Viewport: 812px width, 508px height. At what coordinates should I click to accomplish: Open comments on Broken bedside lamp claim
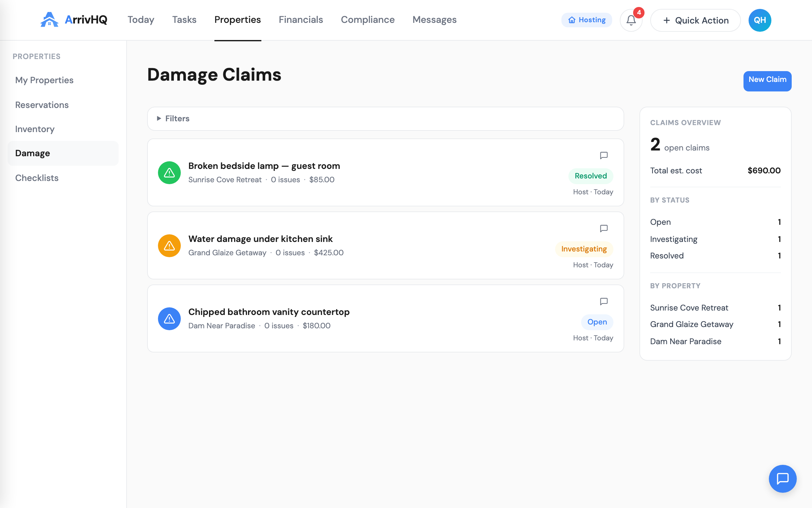[604, 155]
